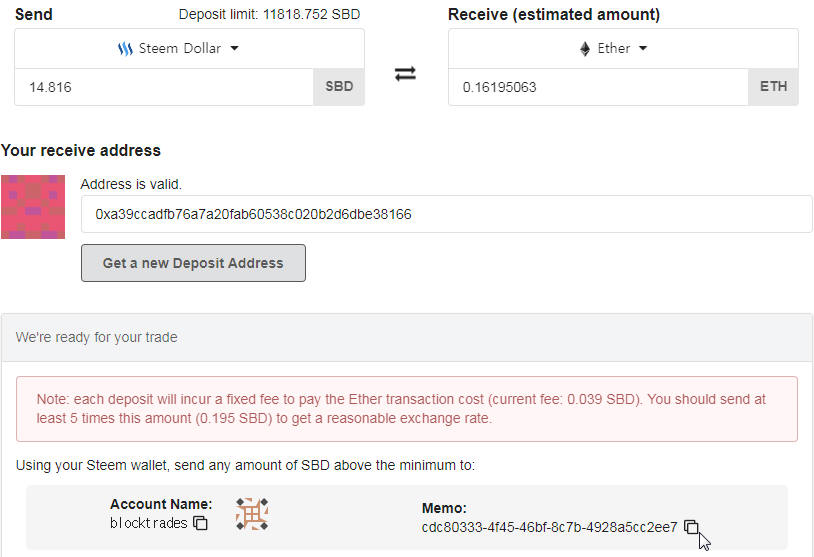Click the Steem logo icon
Image resolution: width=814 pixels, height=557 pixels.
(125, 48)
